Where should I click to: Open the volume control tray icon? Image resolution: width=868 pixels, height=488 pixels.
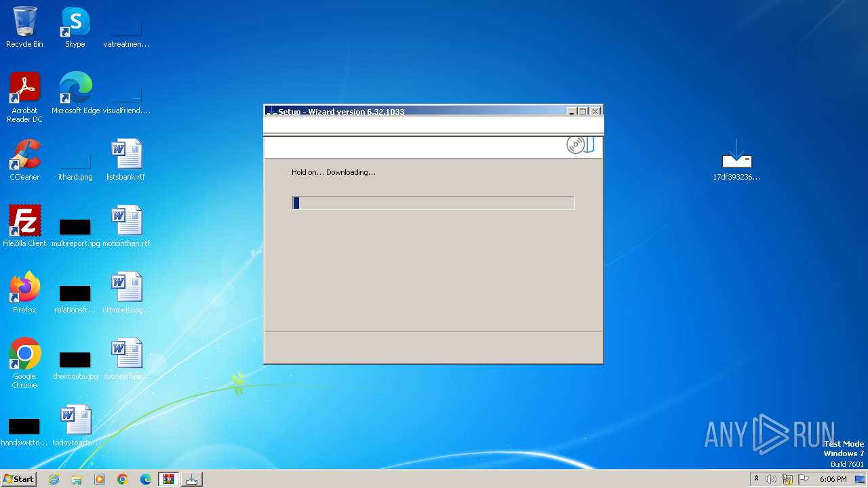point(771,479)
